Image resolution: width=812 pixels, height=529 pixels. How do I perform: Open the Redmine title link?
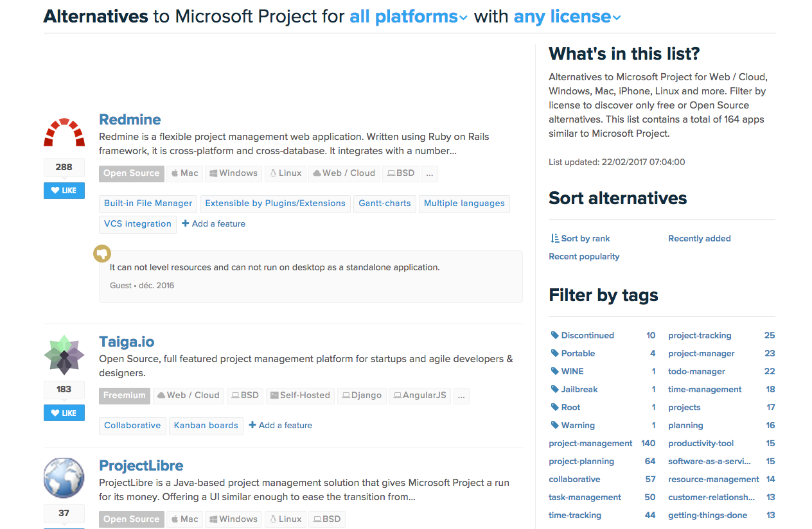tap(130, 119)
